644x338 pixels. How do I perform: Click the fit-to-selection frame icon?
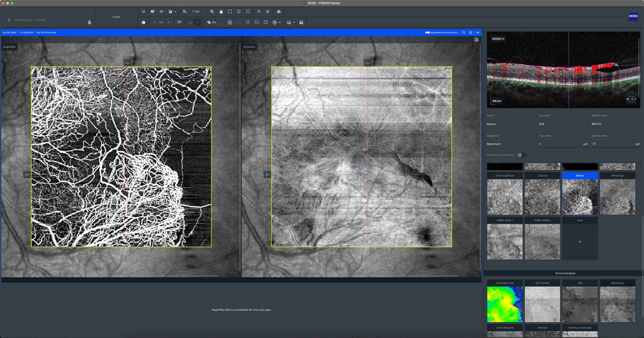pyautogui.click(x=248, y=12)
